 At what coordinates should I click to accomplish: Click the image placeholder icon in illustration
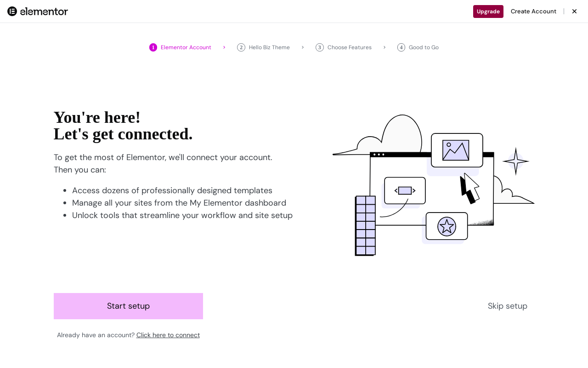pyautogui.click(x=456, y=150)
